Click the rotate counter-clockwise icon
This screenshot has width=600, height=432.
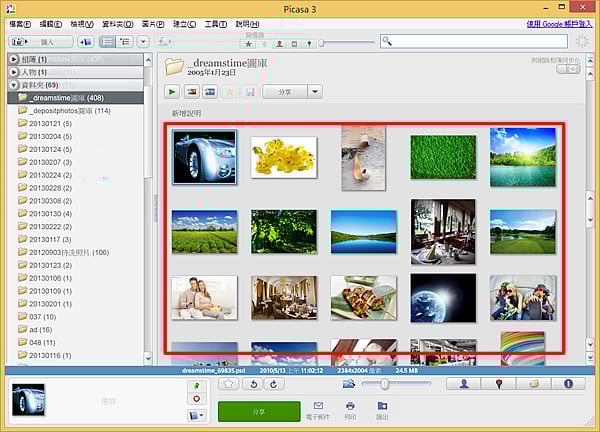[x=253, y=383]
